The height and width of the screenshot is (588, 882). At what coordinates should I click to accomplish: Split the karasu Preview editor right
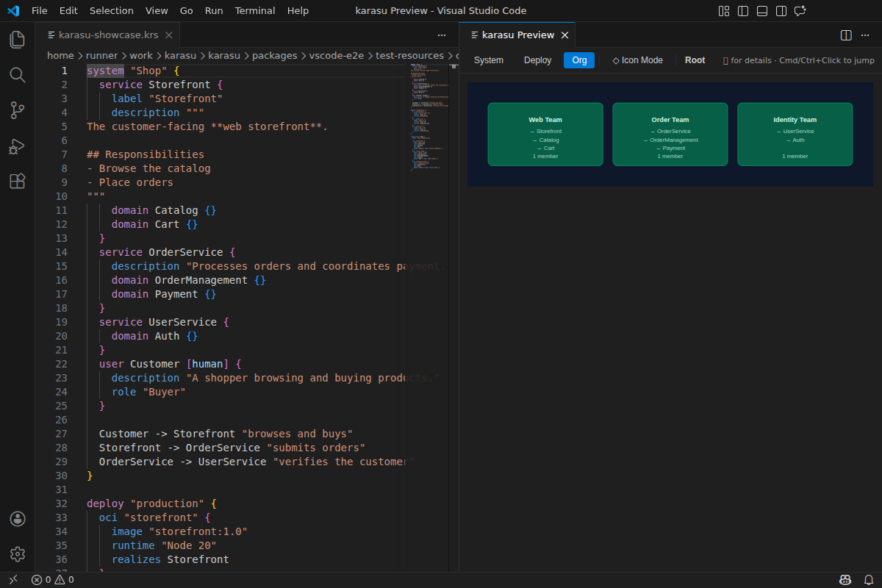click(846, 35)
